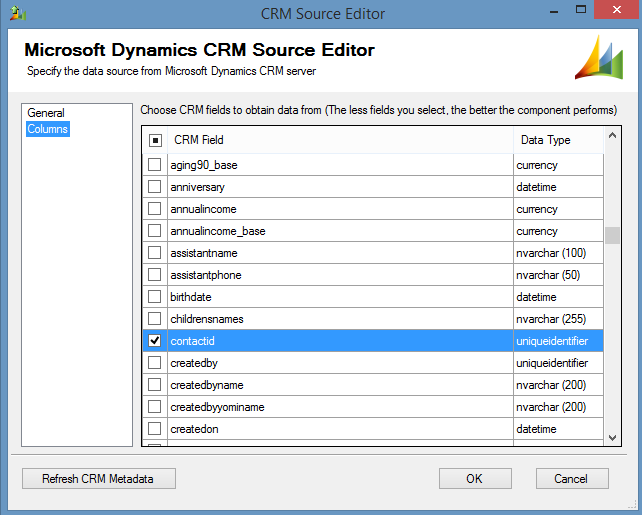642x515 pixels.
Task: Click the app icon in the title bar
Action: click(x=16, y=14)
